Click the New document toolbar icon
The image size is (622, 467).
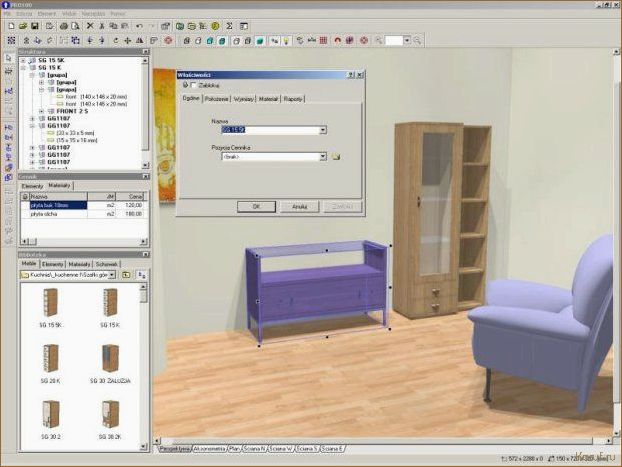tap(10, 25)
